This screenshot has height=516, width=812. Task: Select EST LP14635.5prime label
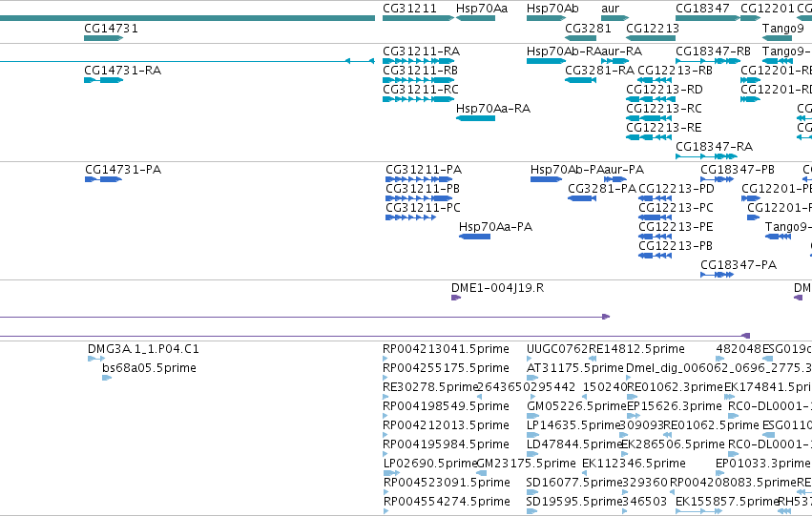(573, 424)
